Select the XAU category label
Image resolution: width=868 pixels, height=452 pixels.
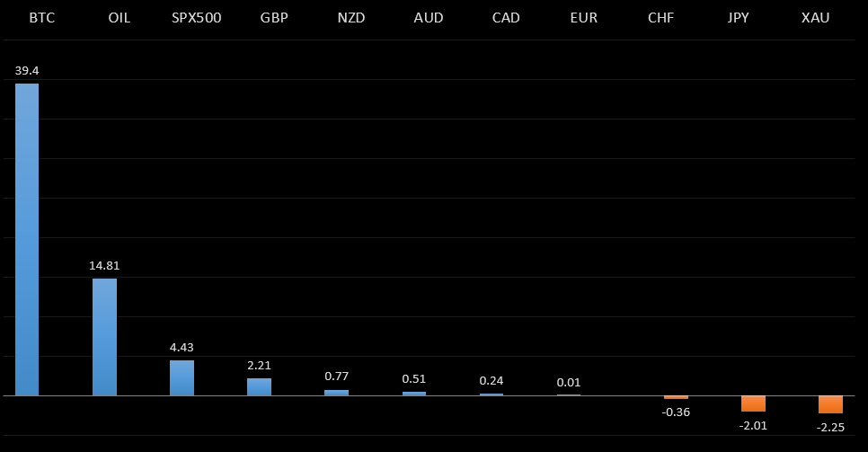coord(815,18)
